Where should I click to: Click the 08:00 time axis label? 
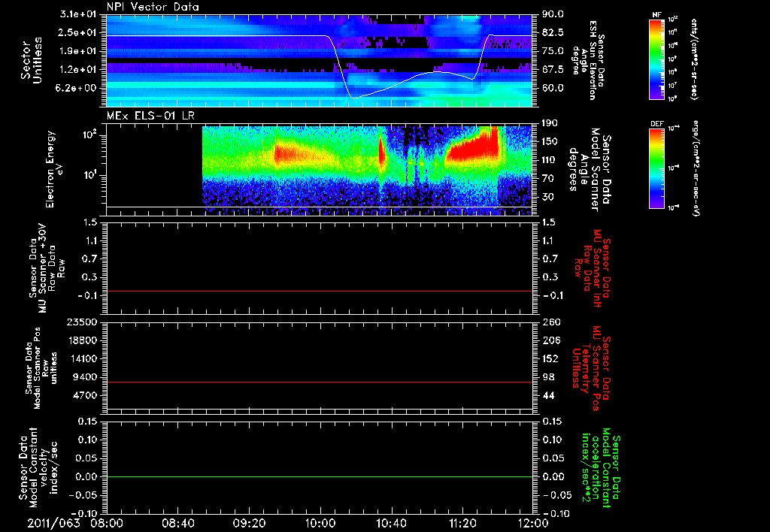(107, 523)
